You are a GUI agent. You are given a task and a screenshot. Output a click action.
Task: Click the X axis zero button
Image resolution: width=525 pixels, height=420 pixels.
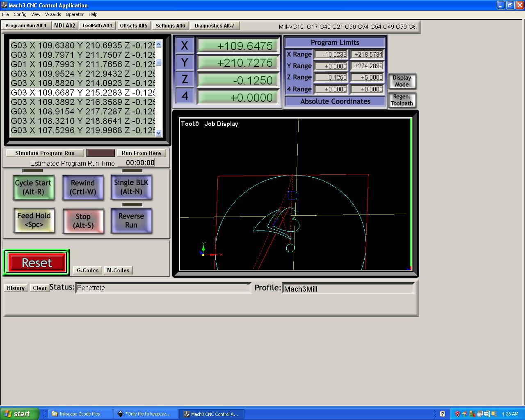pyautogui.click(x=185, y=46)
